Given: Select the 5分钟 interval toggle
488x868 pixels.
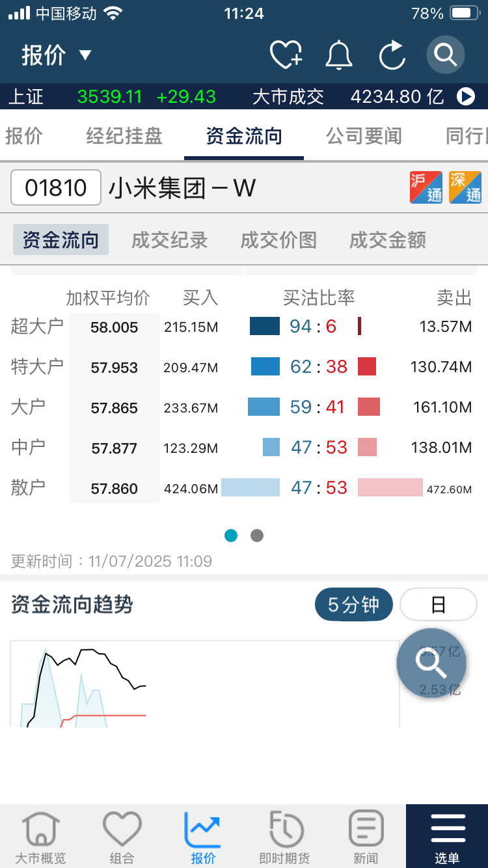Looking at the screenshot, I should coord(354,605).
